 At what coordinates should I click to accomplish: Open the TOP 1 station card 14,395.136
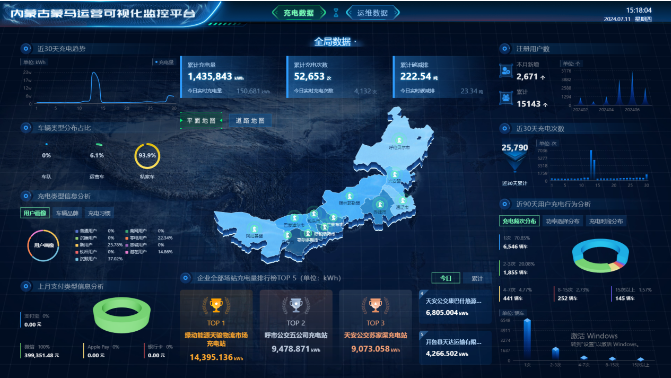pos(216,327)
